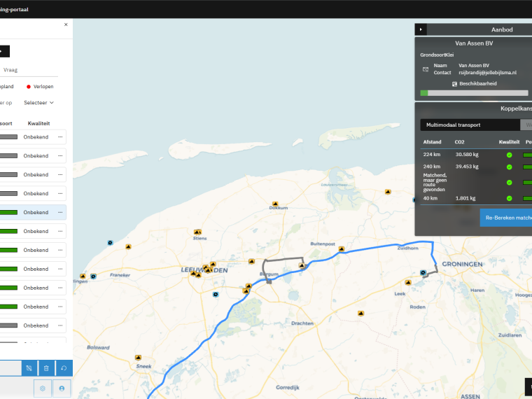The width and height of the screenshot is (532, 399).
Task: Click the 1.801 kg CO2 value
Action: [465, 198]
